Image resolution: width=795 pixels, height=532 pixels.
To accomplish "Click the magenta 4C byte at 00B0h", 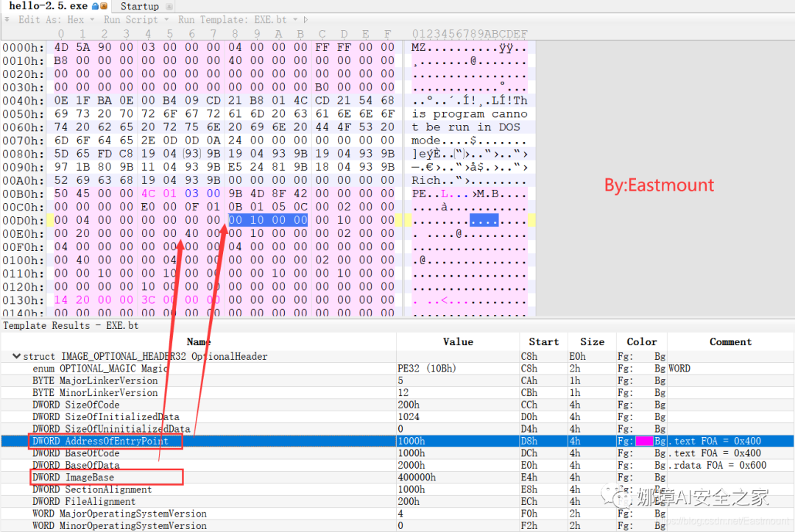I will tap(148, 194).
